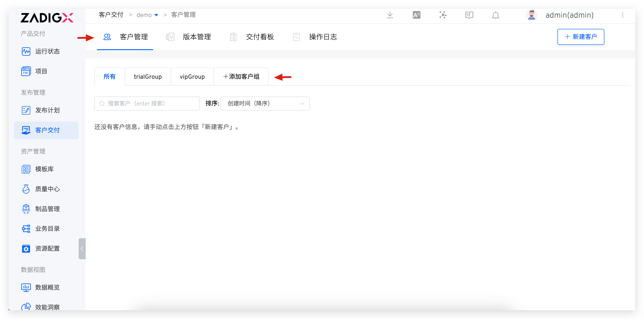
Task: Open 制品管理 sidebar item
Action: 47,209
